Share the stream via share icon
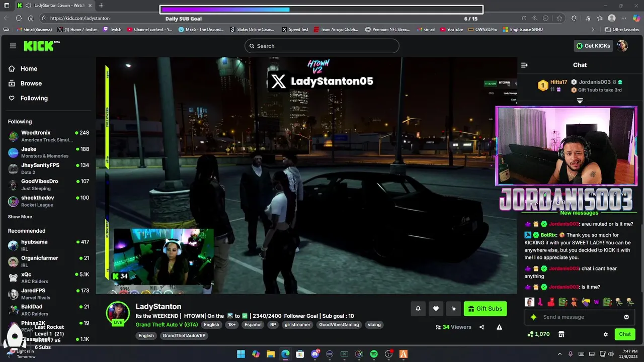 (x=482, y=327)
